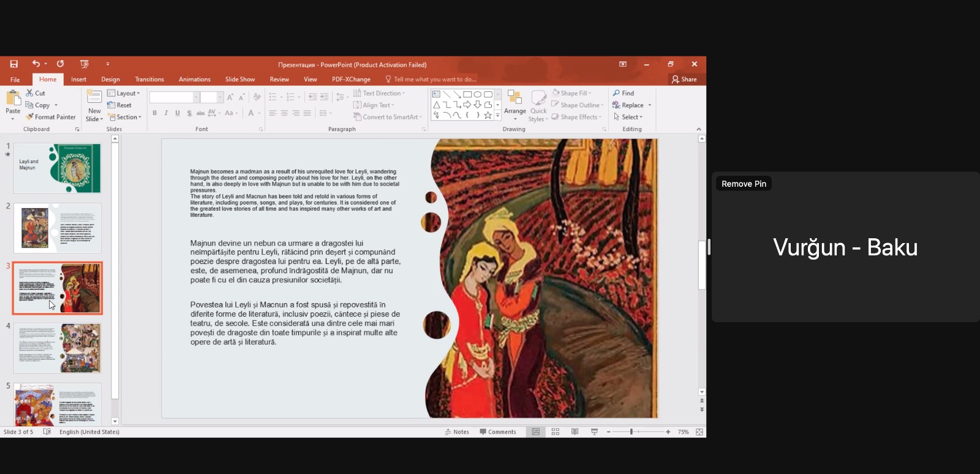Click the spell check icon in status bar
Image resolution: width=980 pixels, height=474 pixels.
pos(47,432)
